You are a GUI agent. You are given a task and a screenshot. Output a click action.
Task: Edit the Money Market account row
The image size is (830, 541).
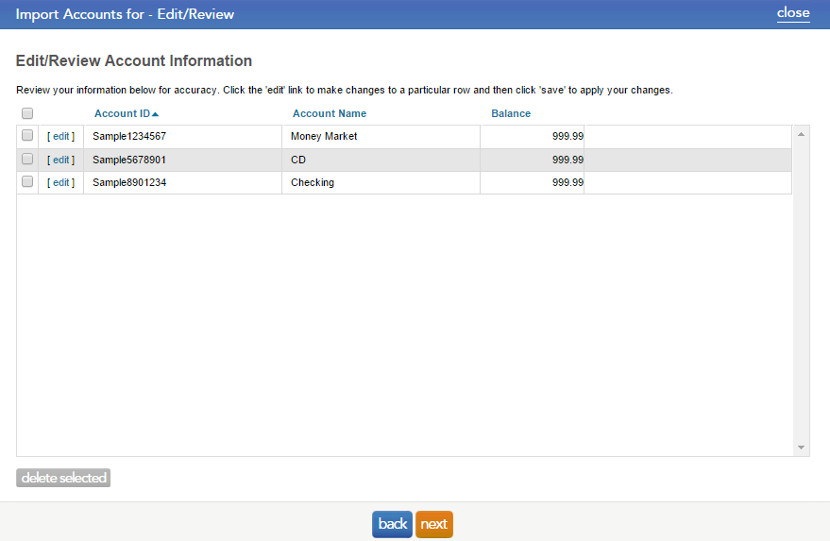point(61,137)
